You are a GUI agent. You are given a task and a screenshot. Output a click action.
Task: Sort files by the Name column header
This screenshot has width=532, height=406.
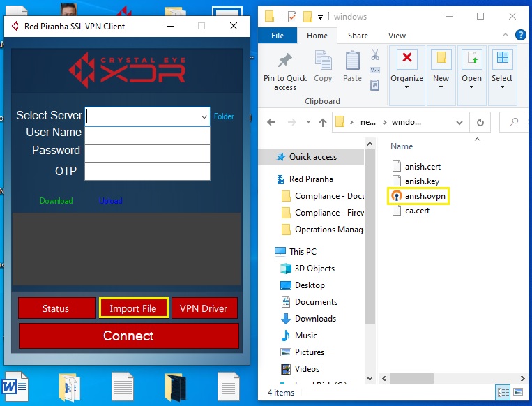coord(402,146)
